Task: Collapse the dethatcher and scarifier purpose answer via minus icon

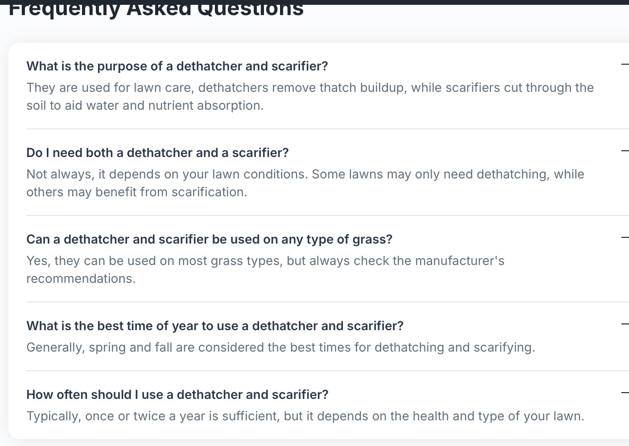Action: [624, 66]
